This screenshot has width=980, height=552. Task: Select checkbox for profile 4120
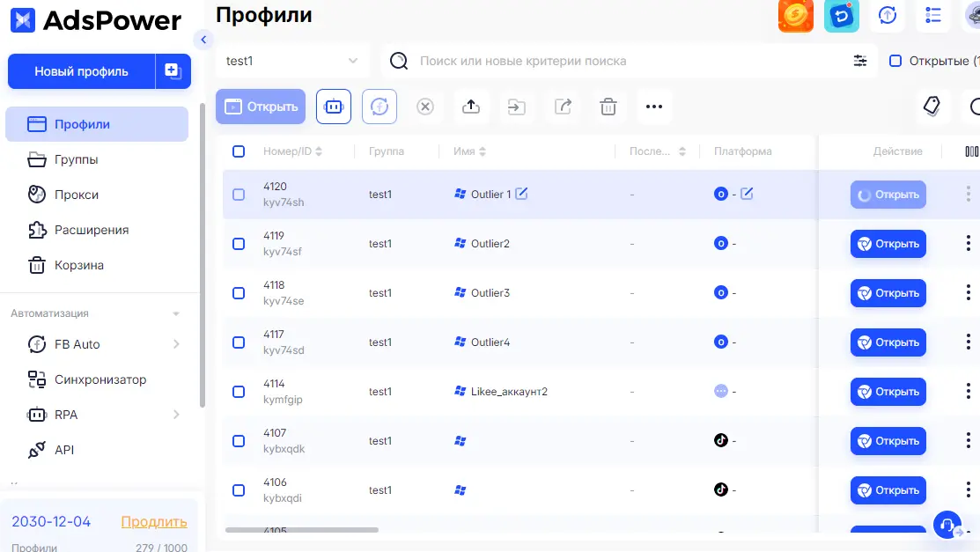click(x=239, y=195)
